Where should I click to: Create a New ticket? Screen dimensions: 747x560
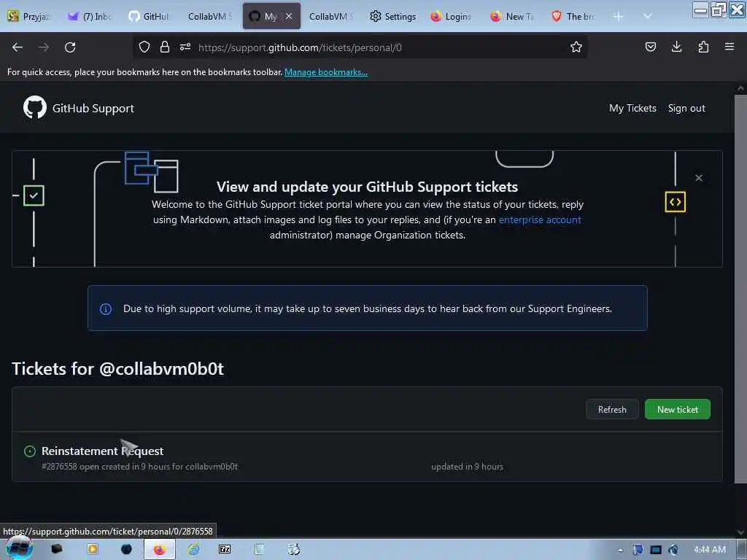(x=678, y=409)
